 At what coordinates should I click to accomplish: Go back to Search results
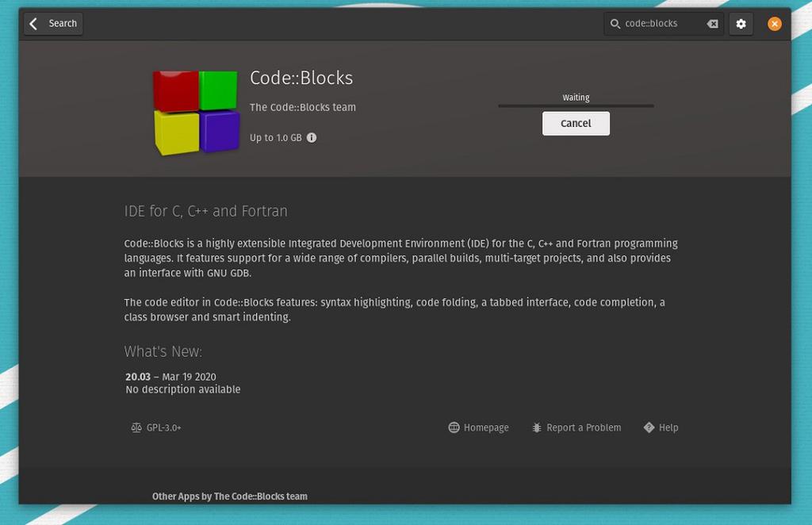coord(53,24)
